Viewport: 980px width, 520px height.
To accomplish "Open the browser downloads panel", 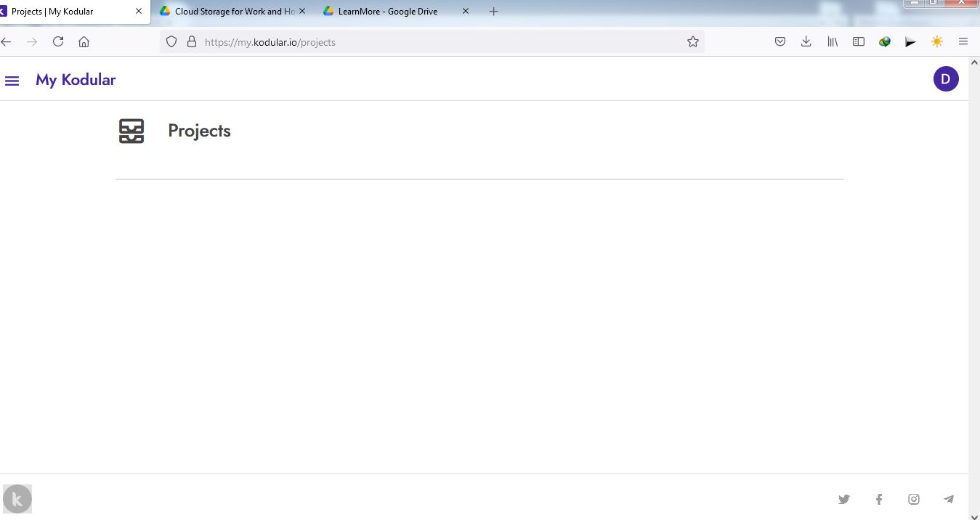I will click(x=806, y=42).
